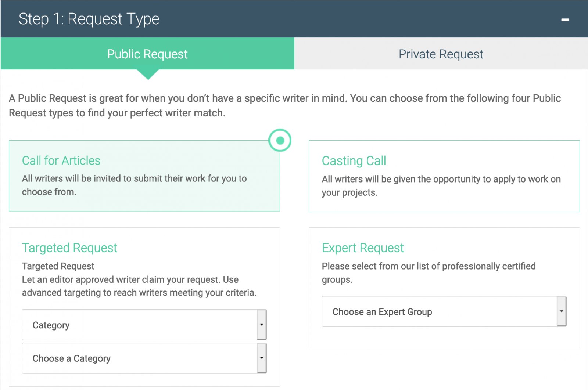Click the Casting Call heading
The image size is (588, 390).
[354, 160]
